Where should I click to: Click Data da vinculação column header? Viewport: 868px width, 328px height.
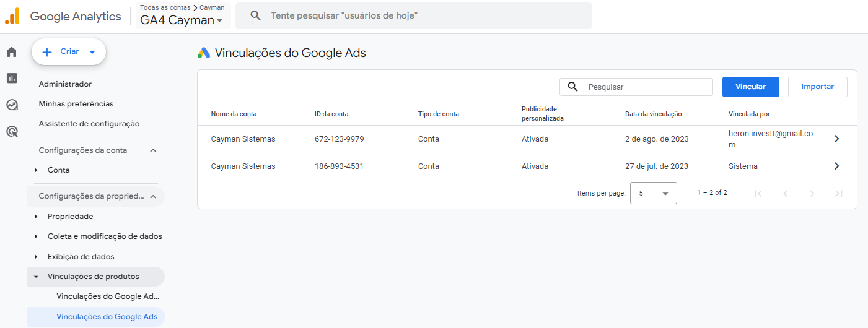pyautogui.click(x=654, y=114)
